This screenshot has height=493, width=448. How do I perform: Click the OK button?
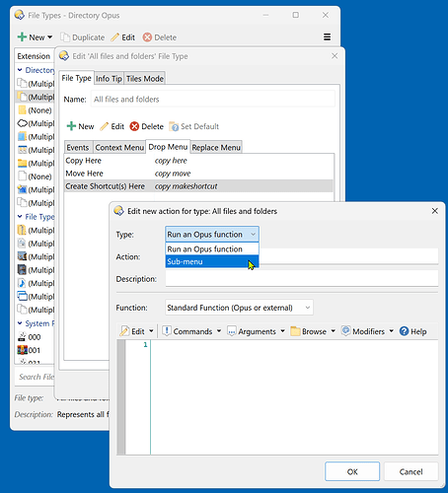pyautogui.click(x=352, y=471)
